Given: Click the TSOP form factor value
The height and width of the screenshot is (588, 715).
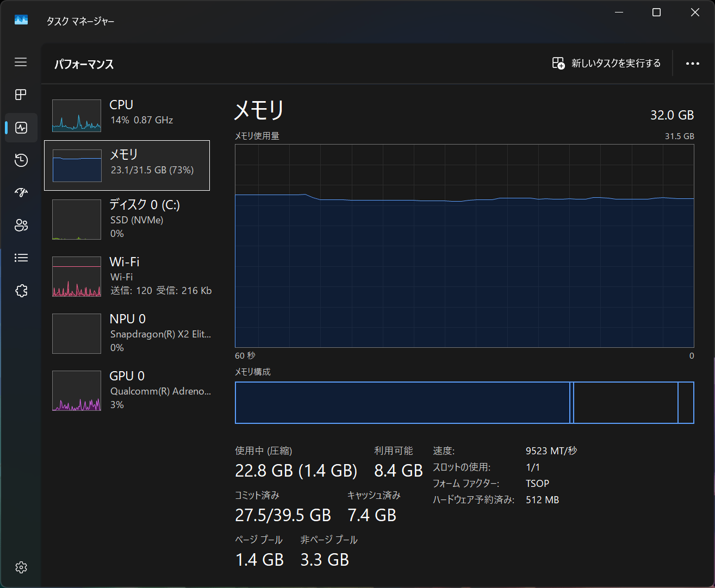Looking at the screenshot, I should [x=537, y=483].
